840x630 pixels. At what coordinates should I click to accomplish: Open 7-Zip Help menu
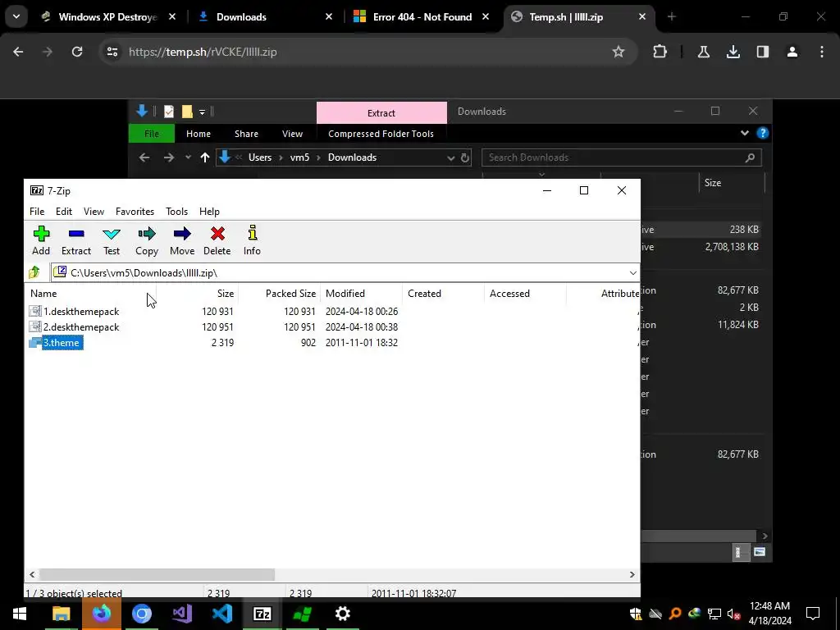pos(209,212)
